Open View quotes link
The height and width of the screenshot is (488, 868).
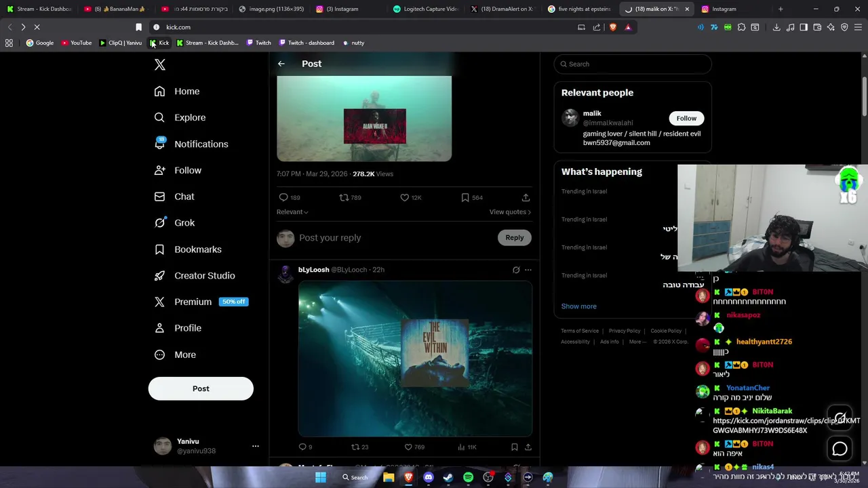(x=510, y=212)
